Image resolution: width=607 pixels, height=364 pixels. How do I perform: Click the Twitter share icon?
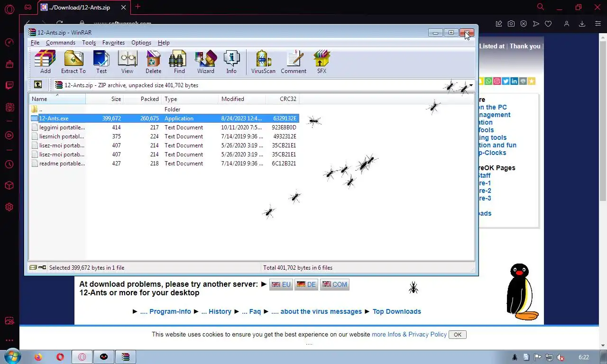click(506, 81)
